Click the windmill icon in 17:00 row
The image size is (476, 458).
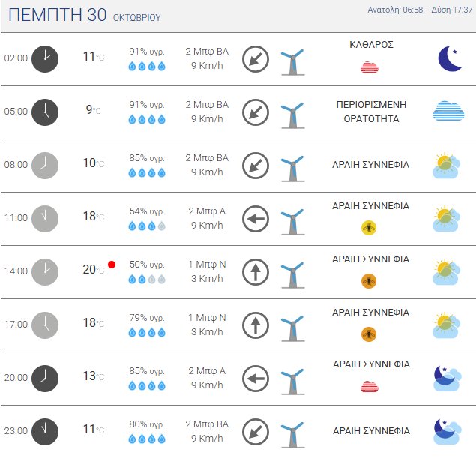[292, 325]
